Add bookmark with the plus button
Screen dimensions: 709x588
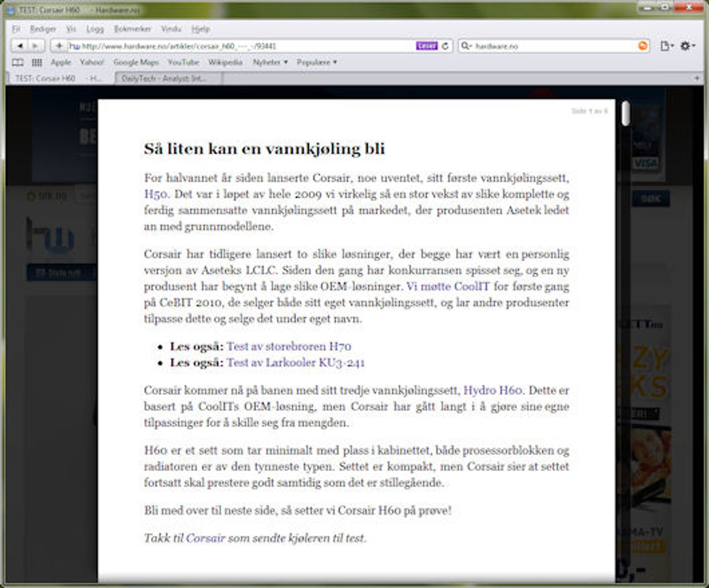(x=59, y=46)
